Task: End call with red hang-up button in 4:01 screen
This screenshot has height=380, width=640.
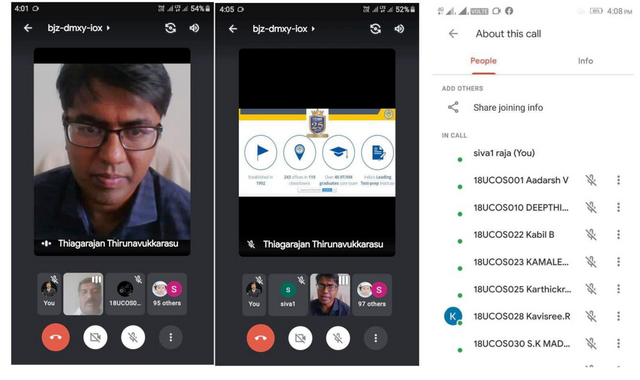Action: tap(56, 337)
